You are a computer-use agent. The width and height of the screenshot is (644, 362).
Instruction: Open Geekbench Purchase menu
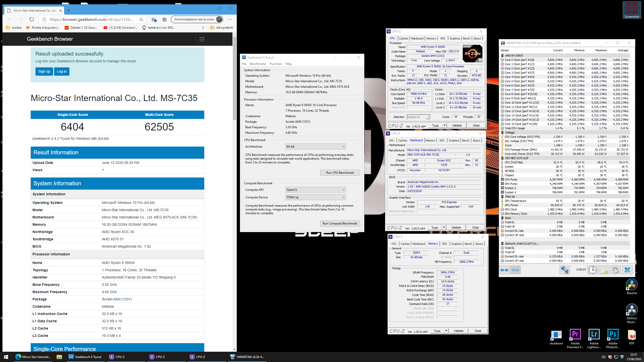(x=276, y=64)
